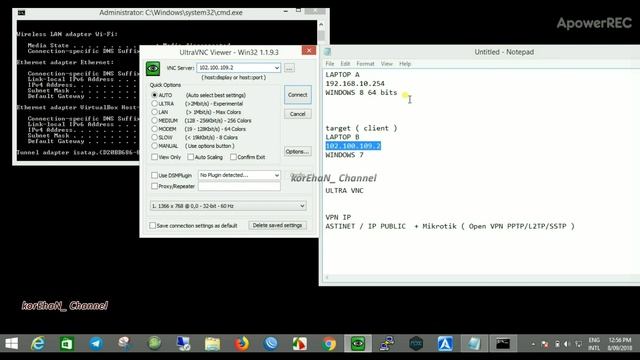Click the Notepad horizontal scrollbar left arrow

point(327,278)
